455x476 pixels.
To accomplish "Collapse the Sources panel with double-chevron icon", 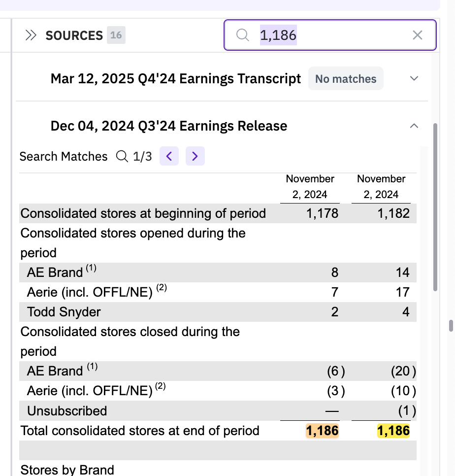I will tap(31, 35).
